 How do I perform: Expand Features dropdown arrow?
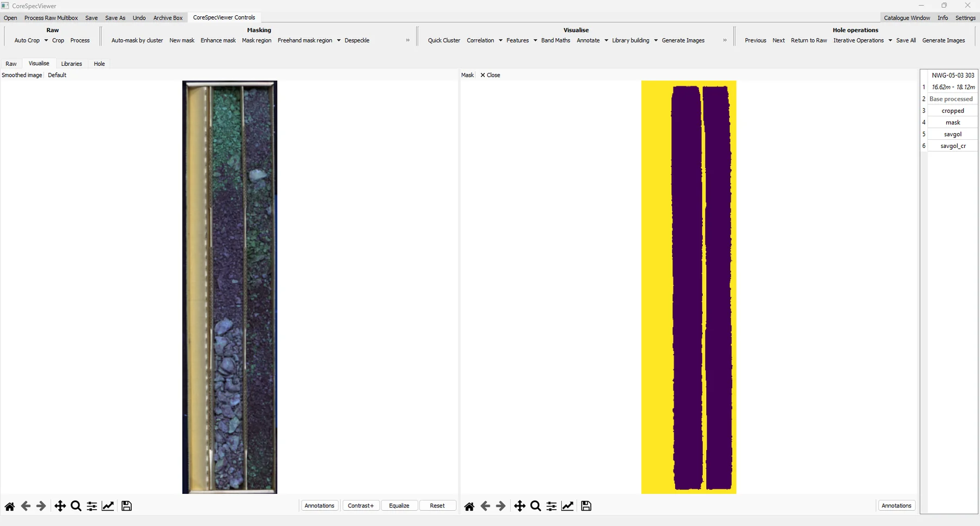click(535, 40)
